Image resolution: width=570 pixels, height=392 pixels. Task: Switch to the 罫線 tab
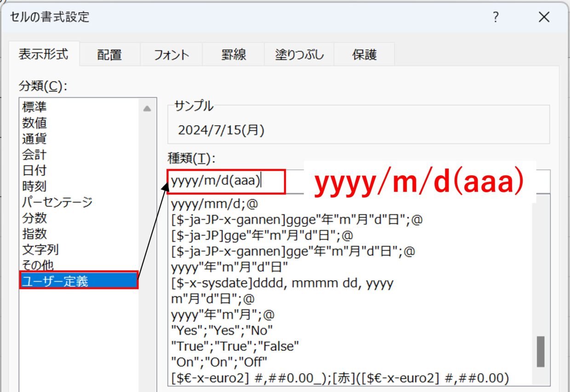[x=234, y=55]
